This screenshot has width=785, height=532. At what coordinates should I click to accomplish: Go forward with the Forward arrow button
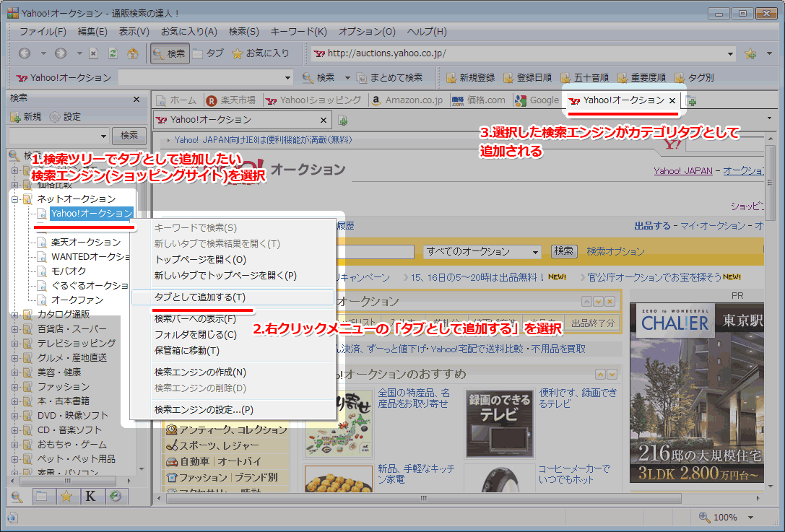pos(61,53)
